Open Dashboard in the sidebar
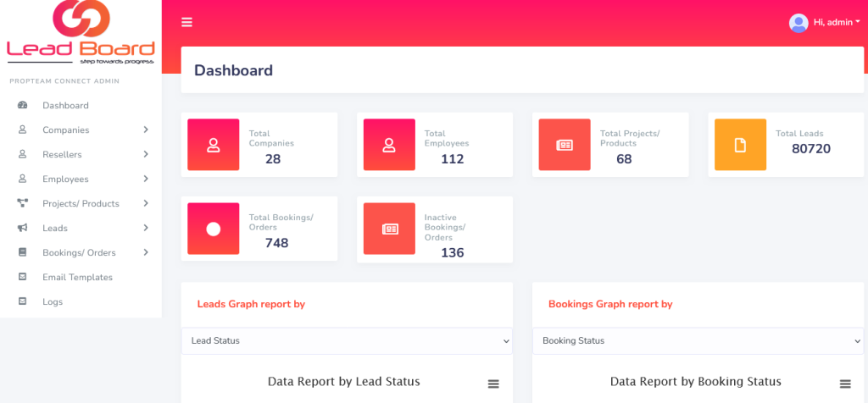This screenshot has height=403, width=868. pyautogui.click(x=65, y=106)
